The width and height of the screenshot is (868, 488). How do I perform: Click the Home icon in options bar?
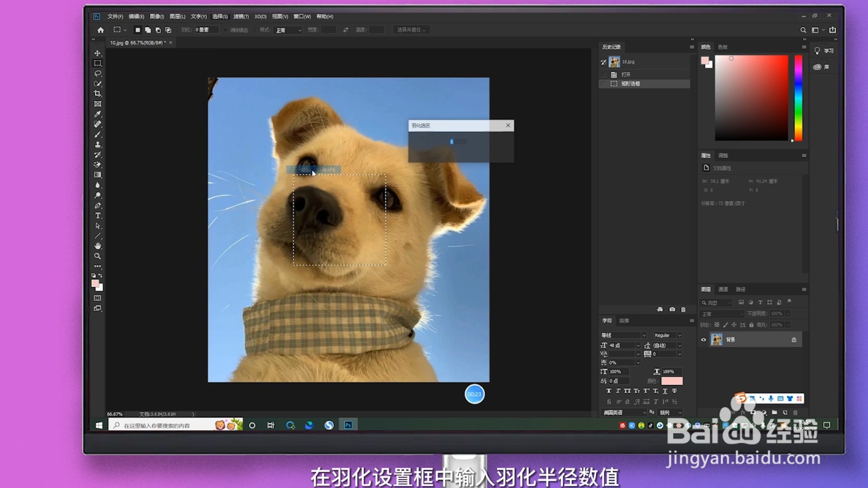click(100, 30)
